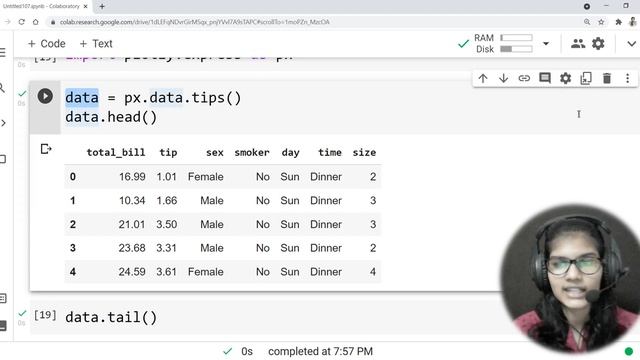The image size is (640, 360).
Task: Click the site lock icon in address bar
Action: point(53,22)
